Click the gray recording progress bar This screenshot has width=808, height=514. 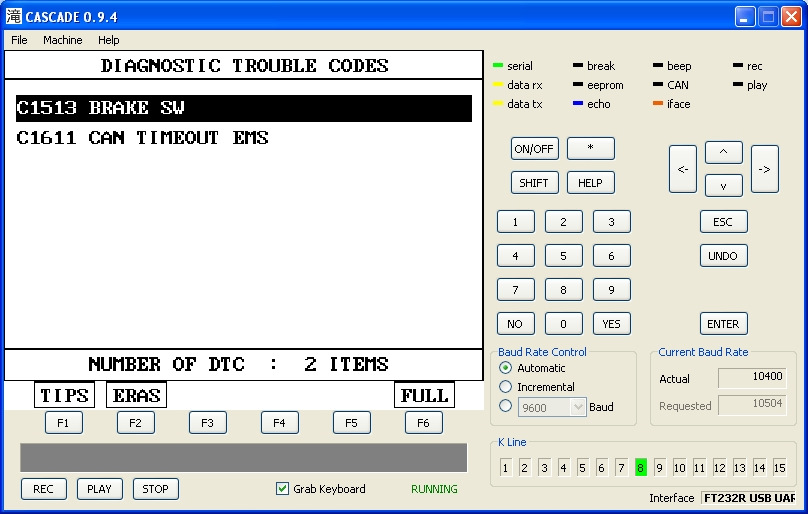(x=244, y=457)
